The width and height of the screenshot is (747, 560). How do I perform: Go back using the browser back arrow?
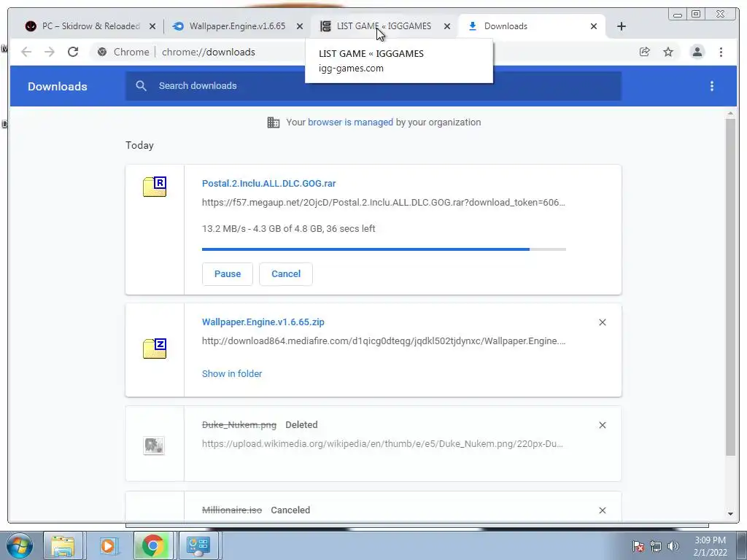point(26,52)
